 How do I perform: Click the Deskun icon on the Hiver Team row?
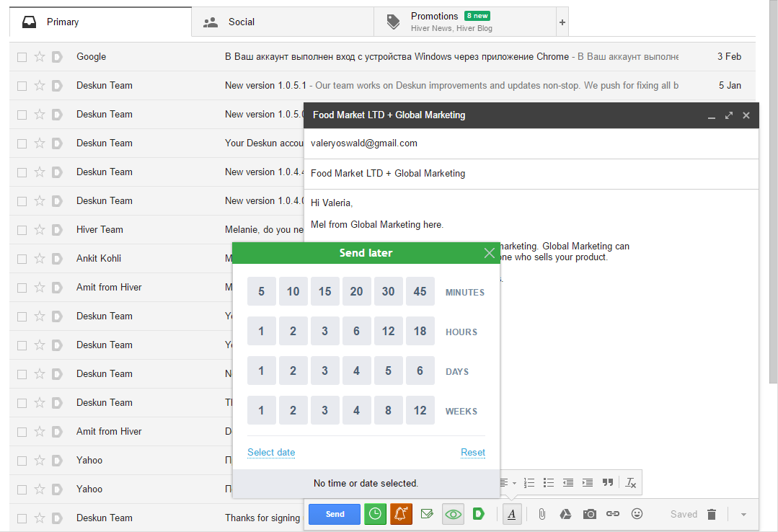tap(57, 230)
